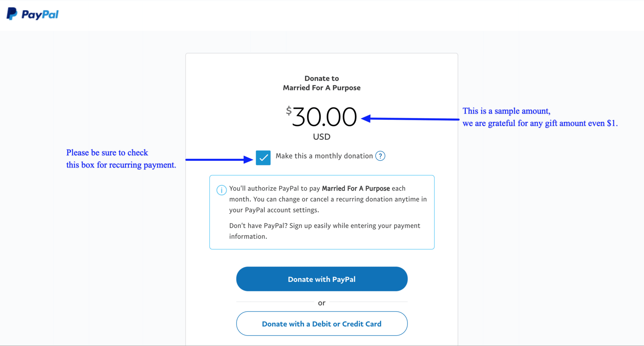Image resolution: width=644 pixels, height=346 pixels.
Task: Click the sample amount annotation text
Action: click(540, 117)
